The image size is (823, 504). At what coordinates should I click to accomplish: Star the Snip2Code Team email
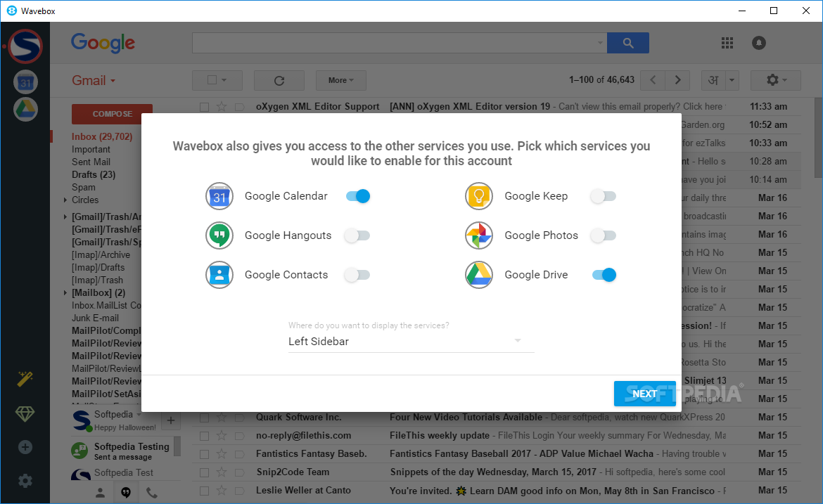tap(222, 472)
